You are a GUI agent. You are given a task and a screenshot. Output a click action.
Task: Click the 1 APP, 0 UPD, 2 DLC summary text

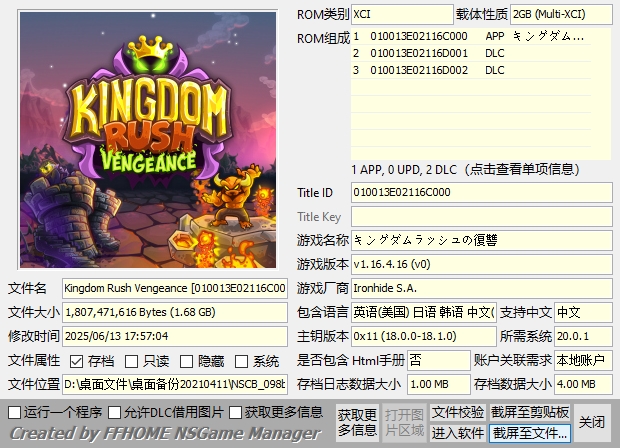click(465, 170)
